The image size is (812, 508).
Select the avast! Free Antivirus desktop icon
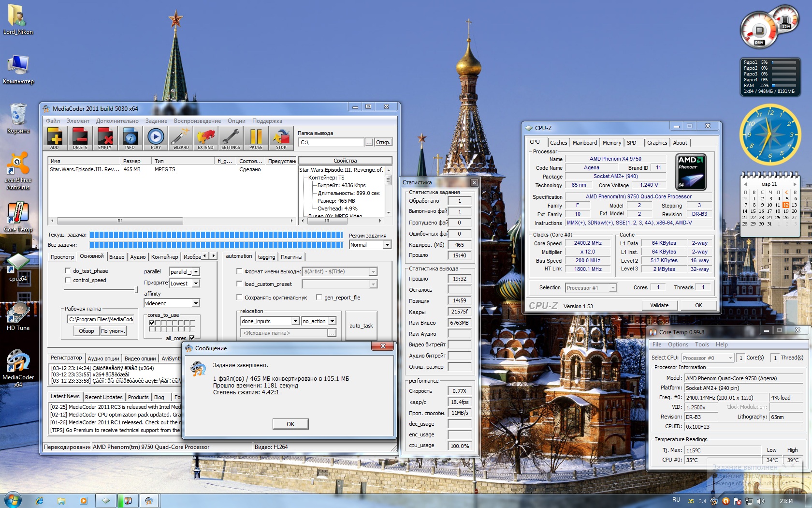tap(18, 171)
